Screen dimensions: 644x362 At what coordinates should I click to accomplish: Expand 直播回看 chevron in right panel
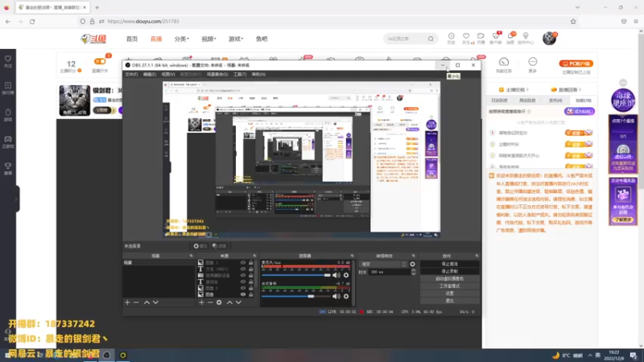(580, 89)
